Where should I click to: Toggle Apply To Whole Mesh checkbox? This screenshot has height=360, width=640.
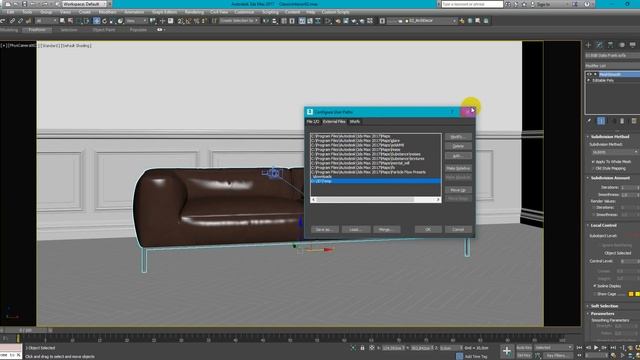tap(593, 162)
